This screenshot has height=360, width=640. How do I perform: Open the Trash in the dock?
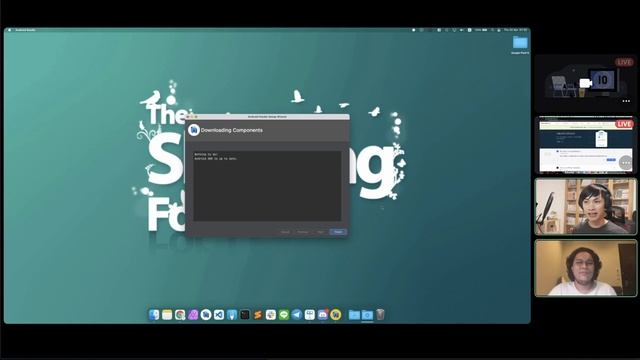pos(380,315)
